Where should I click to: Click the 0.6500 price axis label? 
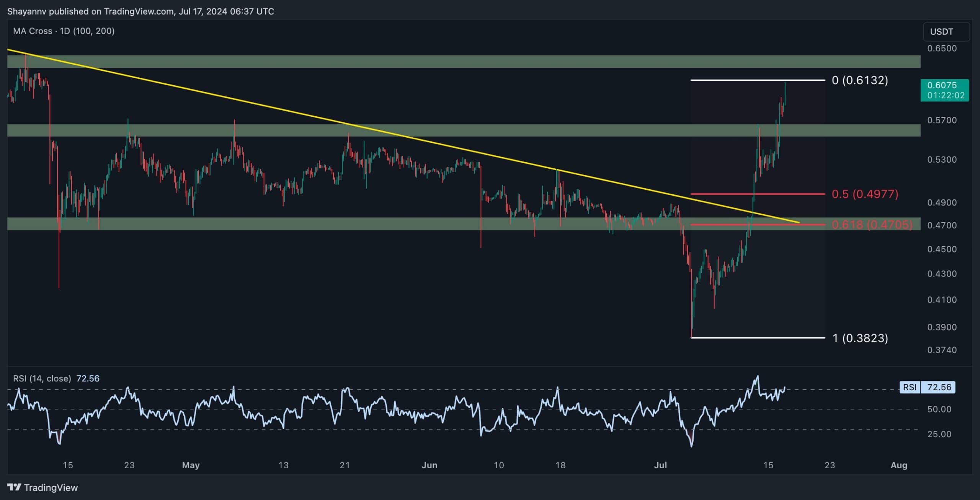tap(942, 48)
